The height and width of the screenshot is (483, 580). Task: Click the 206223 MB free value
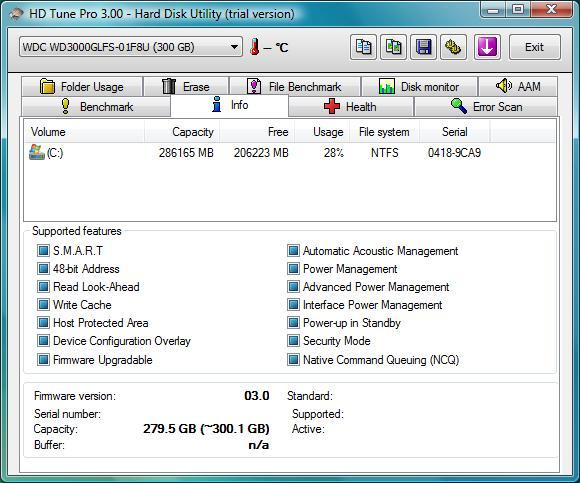[x=261, y=153]
